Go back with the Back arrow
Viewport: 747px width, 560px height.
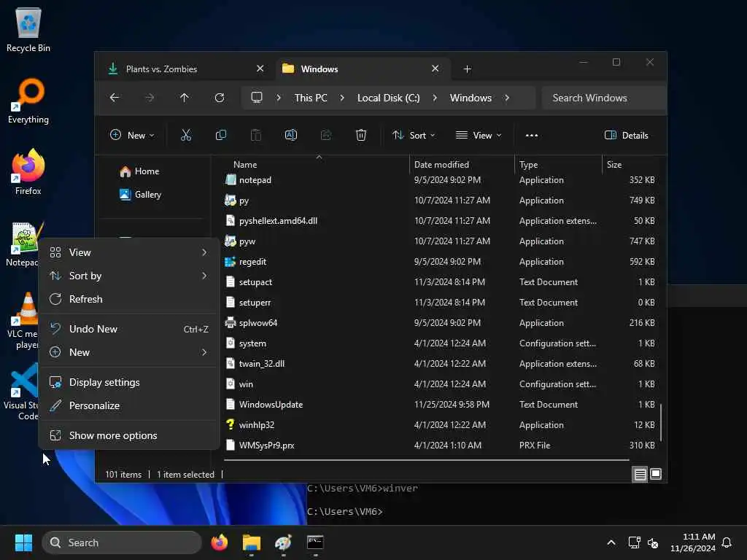tap(115, 98)
